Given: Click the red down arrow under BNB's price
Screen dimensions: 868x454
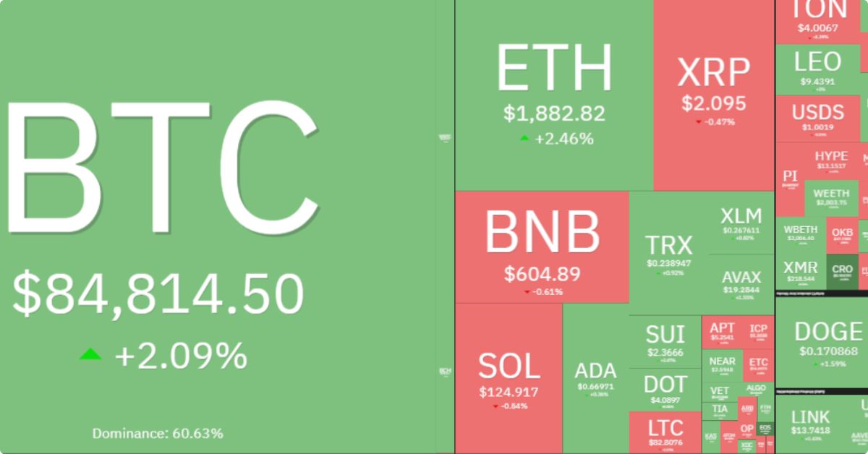Looking at the screenshot, I should pyautogui.click(x=527, y=292).
